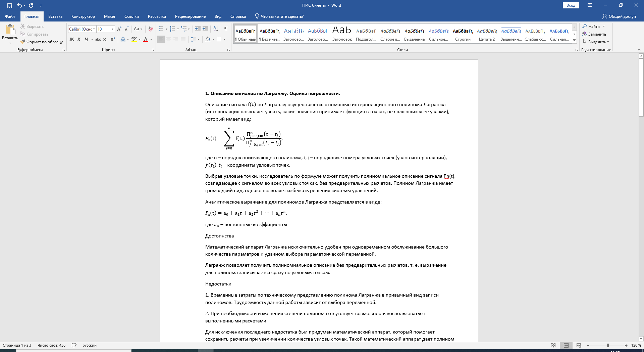The width and height of the screenshot is (644, 352).
Task: Activate Format Painter (Формат по образцу)
Action: (x=42, y=42)
